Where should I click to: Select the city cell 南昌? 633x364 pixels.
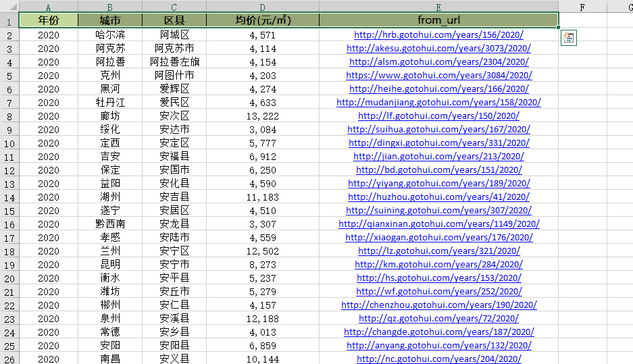coord(110,359)
